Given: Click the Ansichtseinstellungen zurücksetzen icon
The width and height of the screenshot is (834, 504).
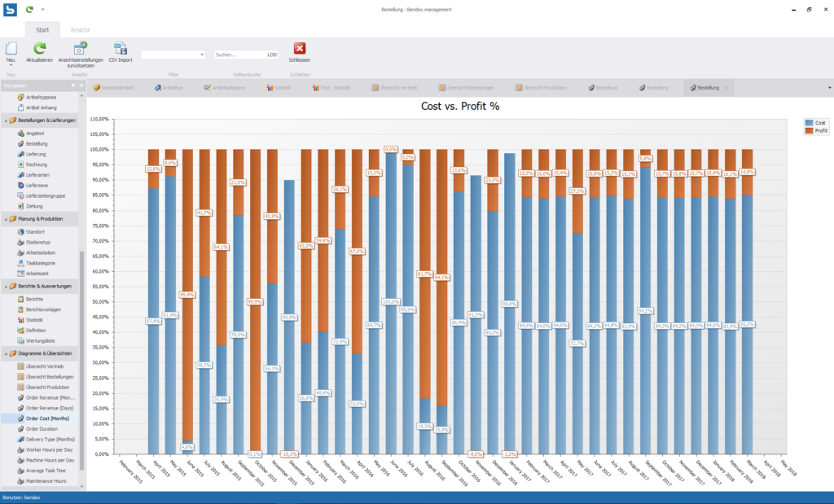Looking at the screenshot, I should [81, 48].
